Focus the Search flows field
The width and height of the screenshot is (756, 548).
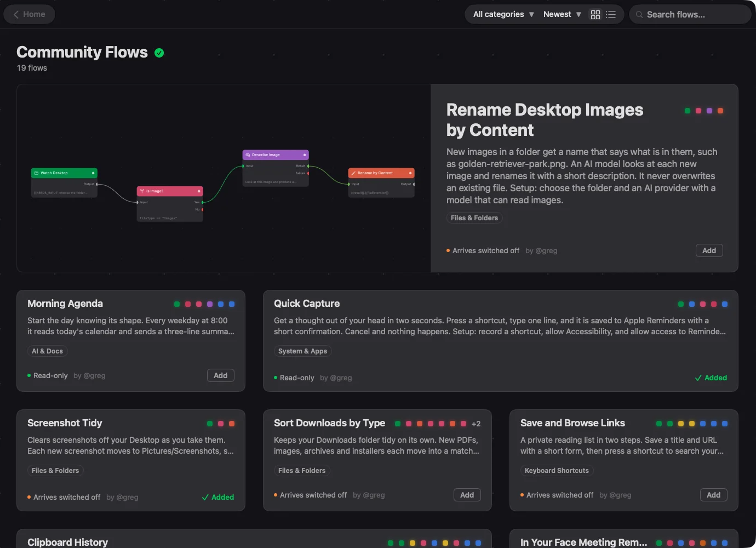click(x=690, y=14)
